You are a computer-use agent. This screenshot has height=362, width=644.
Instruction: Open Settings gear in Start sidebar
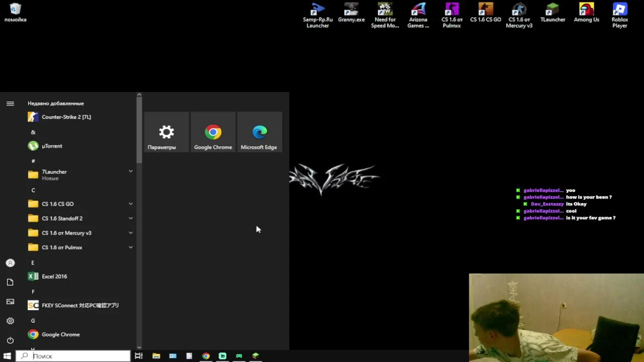10,321
